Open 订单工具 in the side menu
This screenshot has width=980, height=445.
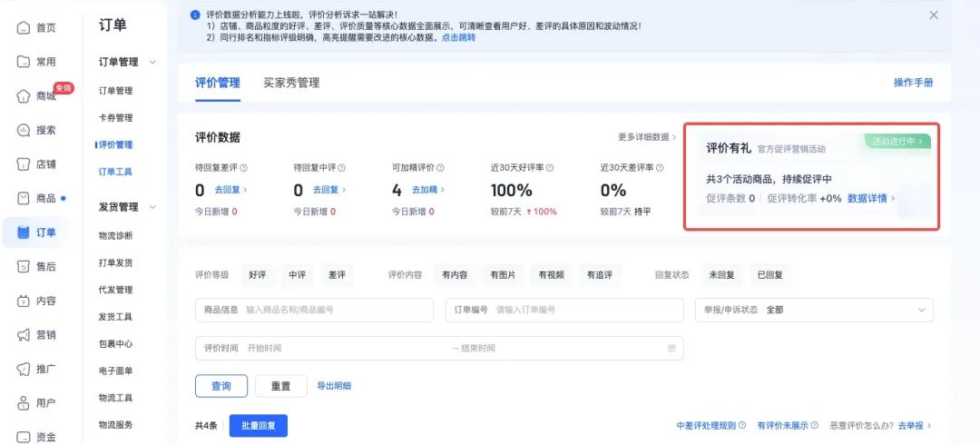(x=115, y=172)
